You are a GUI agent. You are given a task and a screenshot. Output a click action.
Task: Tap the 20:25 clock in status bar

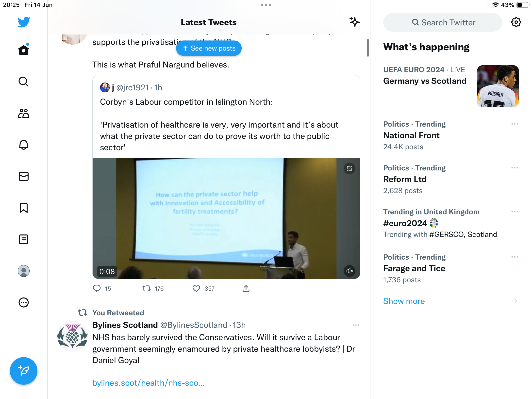[x=11, y=5]
